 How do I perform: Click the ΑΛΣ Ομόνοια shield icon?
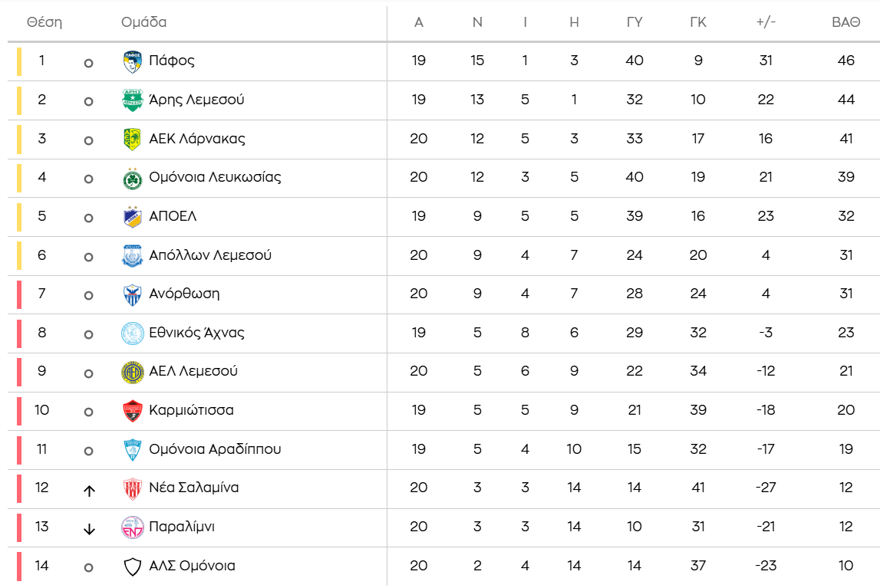tap(133, 567)
